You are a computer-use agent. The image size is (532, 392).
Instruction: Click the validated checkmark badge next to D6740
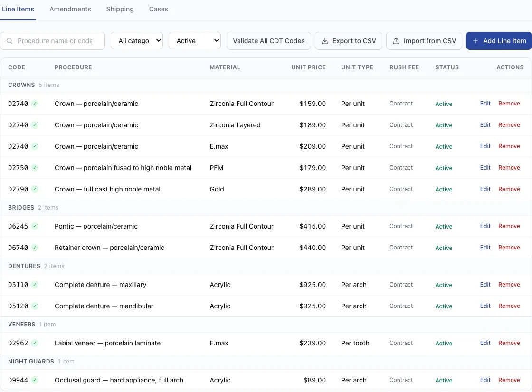click(x=35, y=248)
